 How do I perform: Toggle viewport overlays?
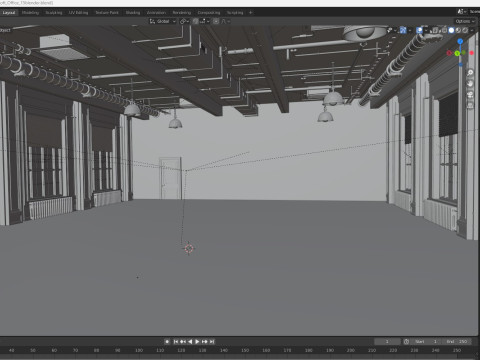click(x=419, y=30)
